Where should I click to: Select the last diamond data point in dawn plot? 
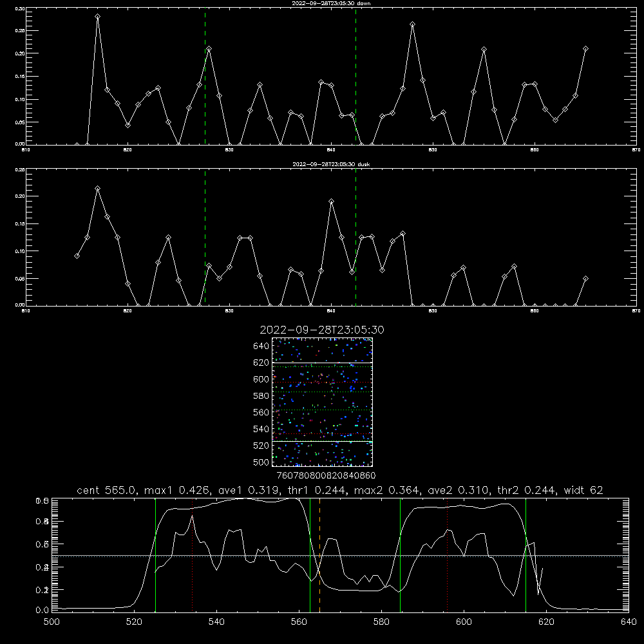coord(585,49)
